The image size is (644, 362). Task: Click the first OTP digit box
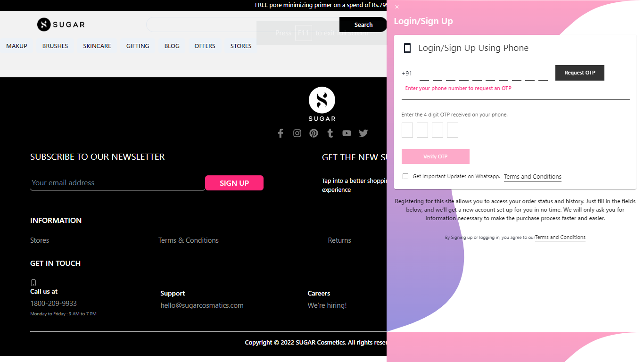click(407, 130)
